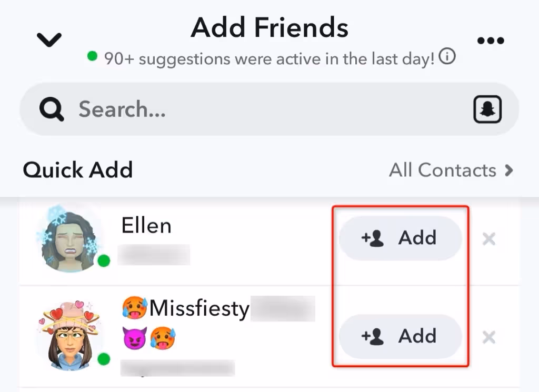Open All Contacts list
Image resolution: width=539 pixels, height=392 pixels.
[444, 170]
